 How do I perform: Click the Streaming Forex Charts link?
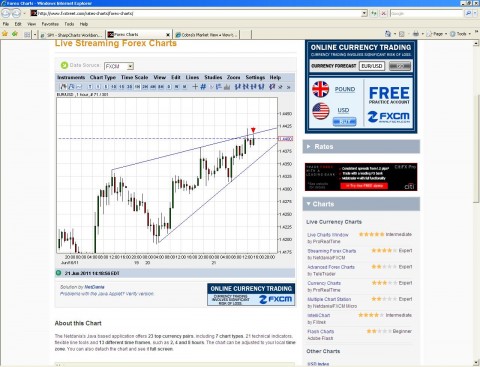pyautogui.click(x=332, y=251)
